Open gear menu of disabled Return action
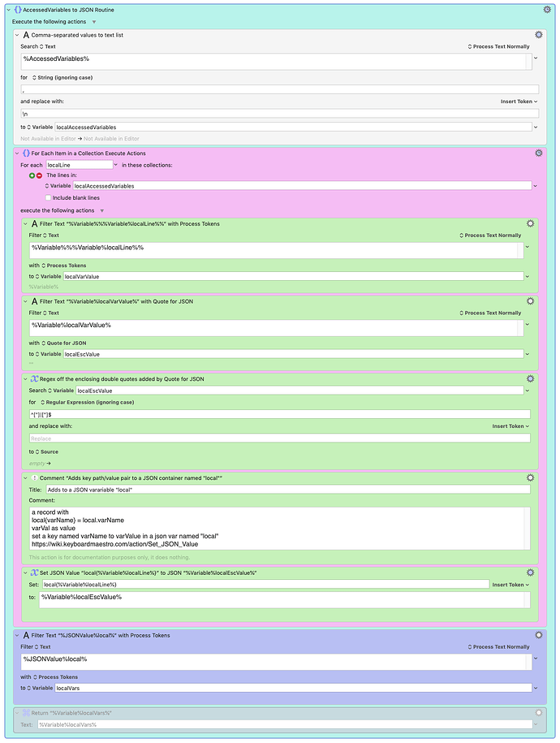This screenshot has width=560, height=743. point(539,713)
